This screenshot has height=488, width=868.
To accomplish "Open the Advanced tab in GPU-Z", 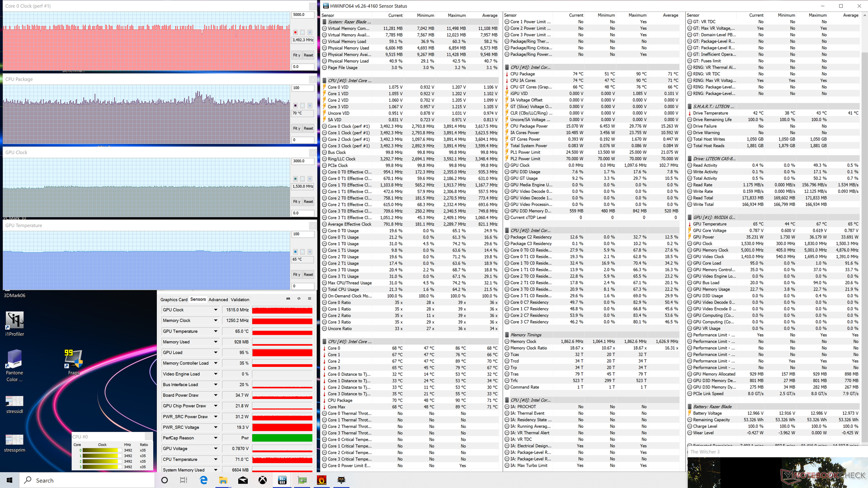I will pos(218,300).
